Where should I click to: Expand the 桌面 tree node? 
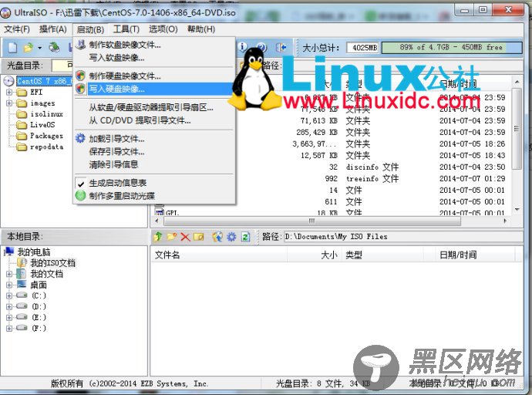[9, 285]
